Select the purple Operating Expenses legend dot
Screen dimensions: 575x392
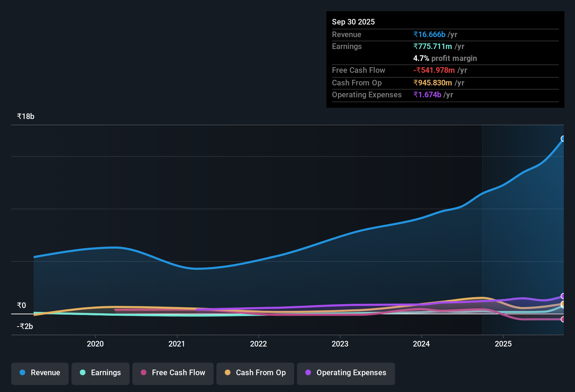point(308,373)
